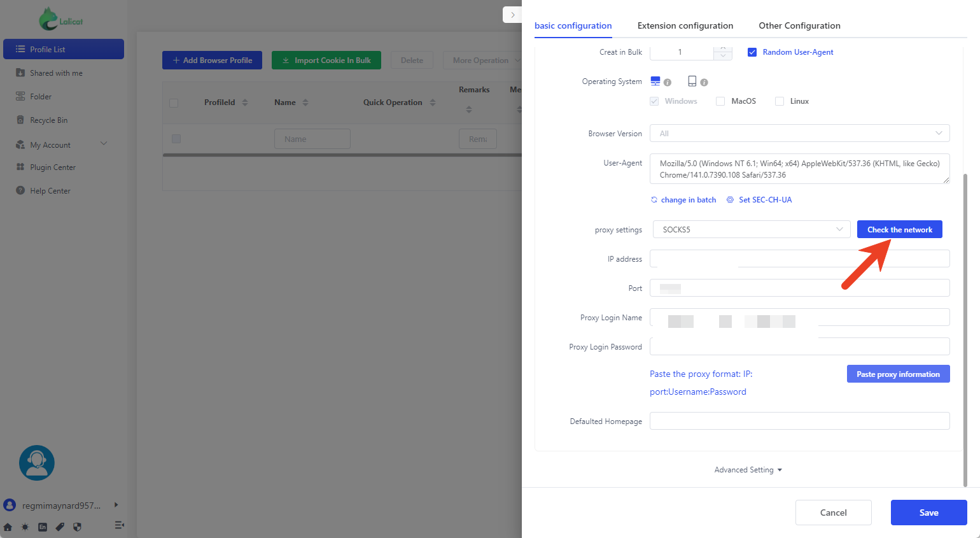Click the Paste proxy information button

pos(898,374)
